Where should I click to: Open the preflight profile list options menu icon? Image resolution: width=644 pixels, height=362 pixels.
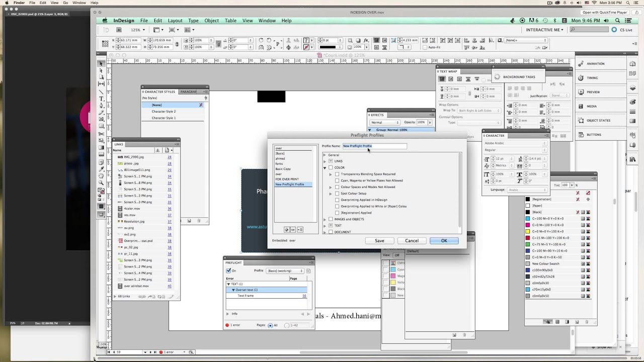pos(300,230)
